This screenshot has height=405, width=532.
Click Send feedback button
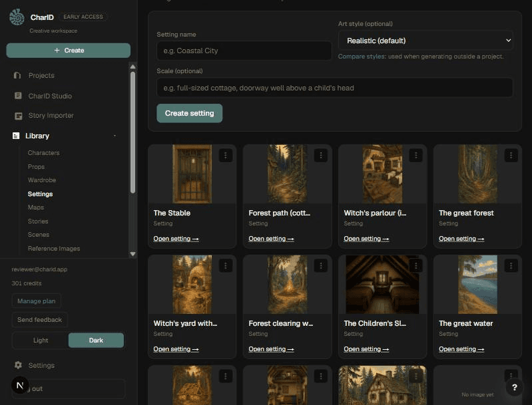[40, 320]
